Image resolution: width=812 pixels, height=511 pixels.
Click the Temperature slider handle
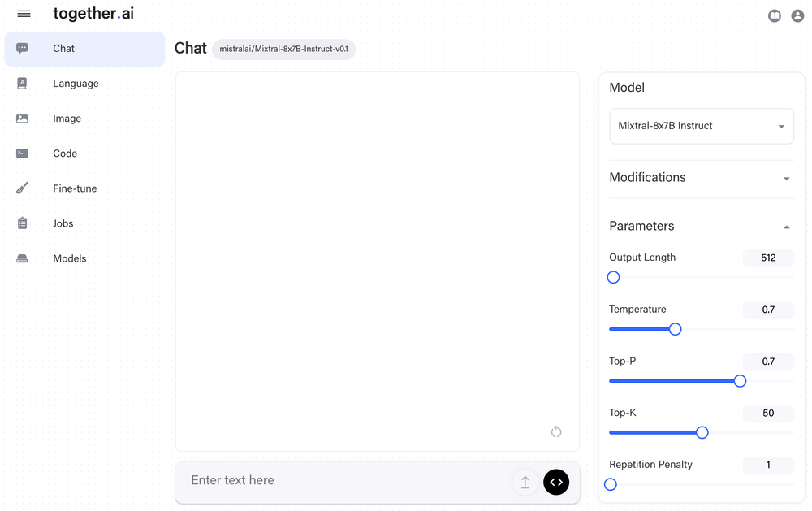click(675, 329)
